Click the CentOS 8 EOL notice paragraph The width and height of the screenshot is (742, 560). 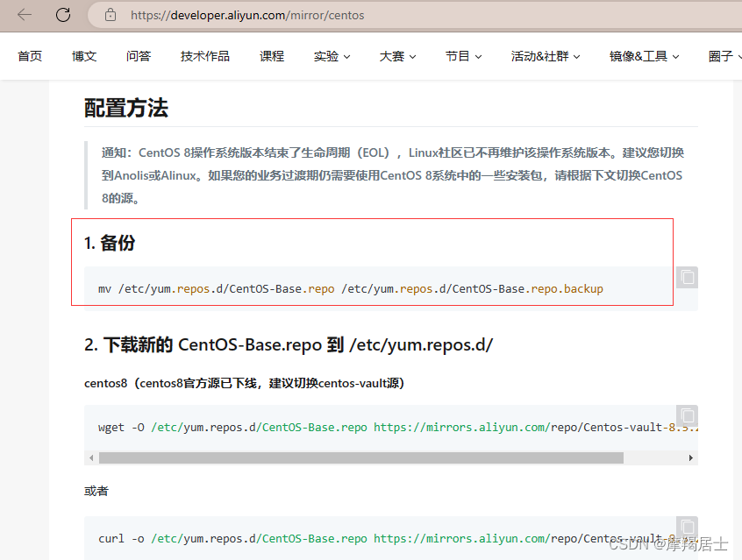tap(393, 175)
